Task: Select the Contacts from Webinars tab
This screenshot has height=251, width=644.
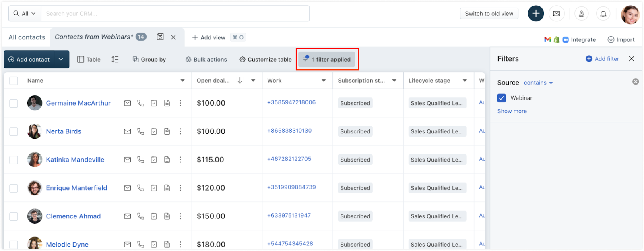Action: 94,37
